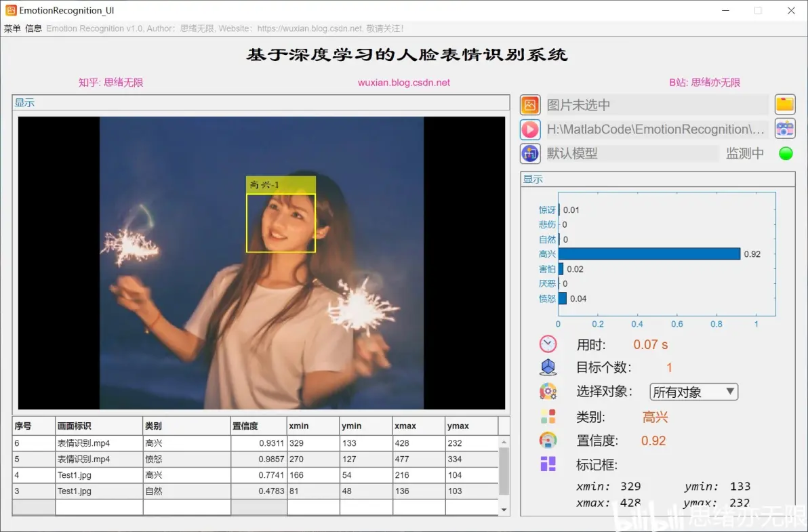Viewport: 808px width, 532px height.
Task: Click the green monitoring status indicator
Action: pos(786,153)
